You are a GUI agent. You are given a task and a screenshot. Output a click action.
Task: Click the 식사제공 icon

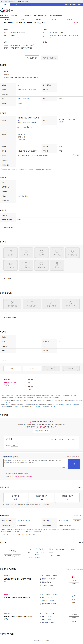click(x=57, y=265)
